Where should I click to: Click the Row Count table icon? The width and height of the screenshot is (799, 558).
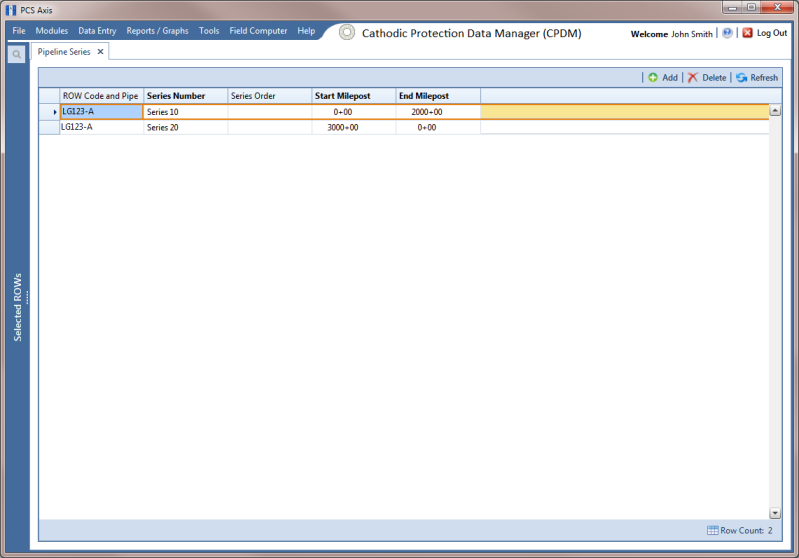click(712, 530)
